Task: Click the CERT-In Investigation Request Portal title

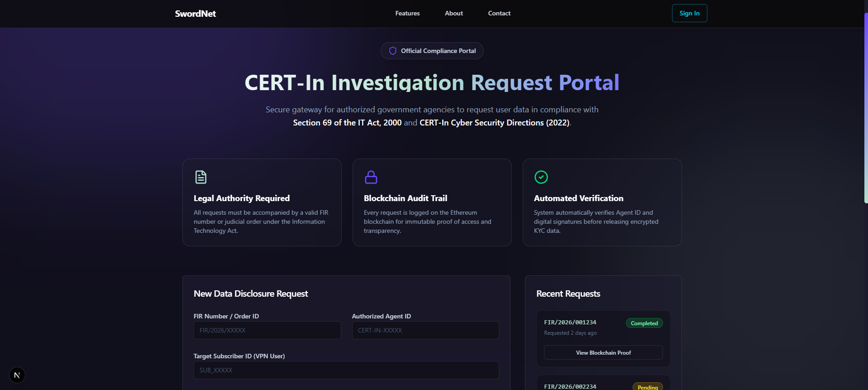Action: click(x=432, y=82)
